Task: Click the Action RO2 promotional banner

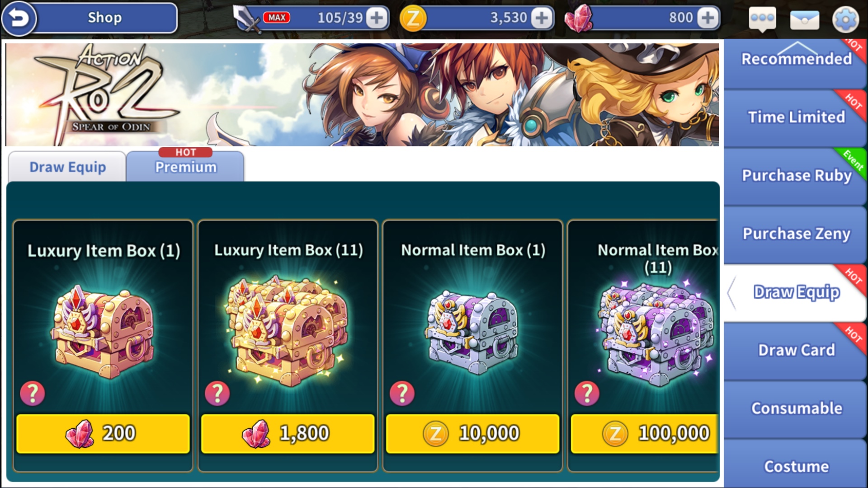Action: pos(362,94)
